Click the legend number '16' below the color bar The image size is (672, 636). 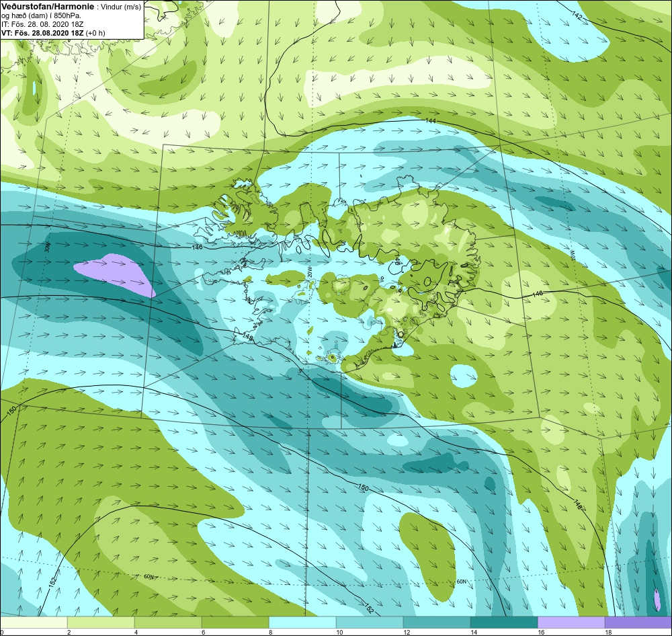pyautogui.click(x=541, y=632)
